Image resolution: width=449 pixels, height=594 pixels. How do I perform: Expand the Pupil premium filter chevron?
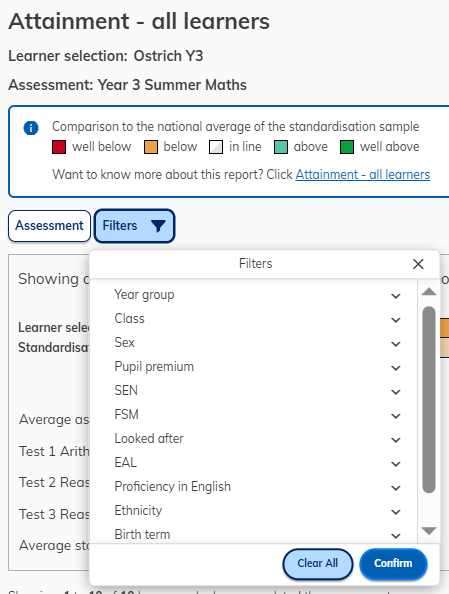(x=396, y=368)
